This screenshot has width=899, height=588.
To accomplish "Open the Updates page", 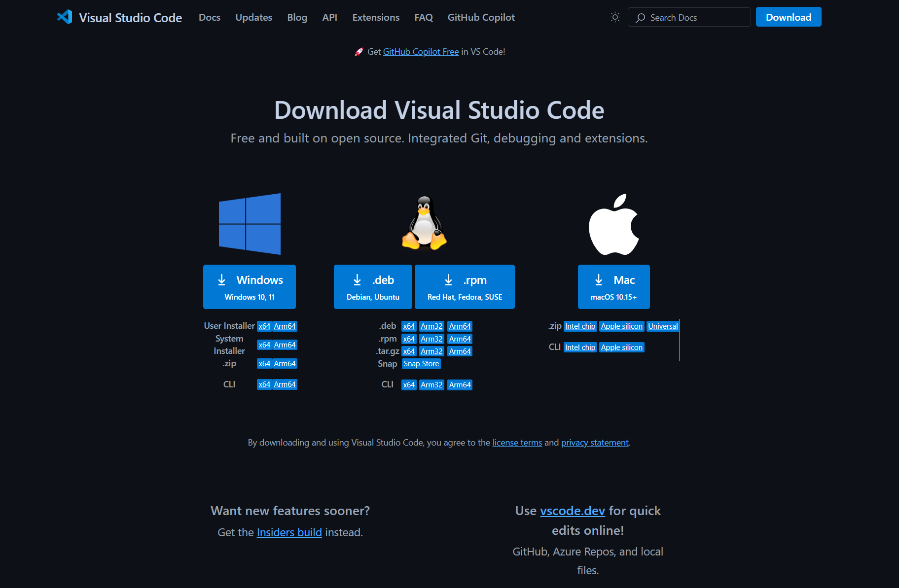I will [x=254, y=17].
